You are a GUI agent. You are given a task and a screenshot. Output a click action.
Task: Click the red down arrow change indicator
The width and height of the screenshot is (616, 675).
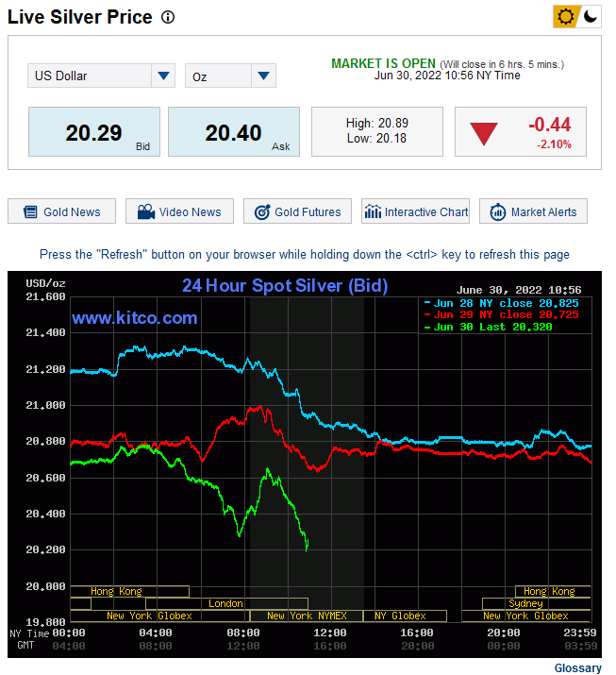tap(484, 133)
